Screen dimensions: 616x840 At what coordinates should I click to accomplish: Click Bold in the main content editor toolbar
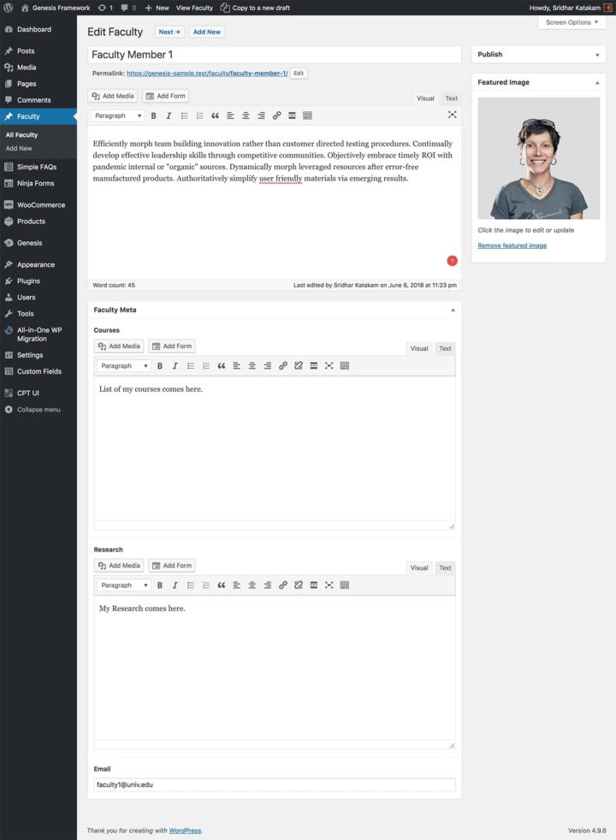click(x=154, y=115)
